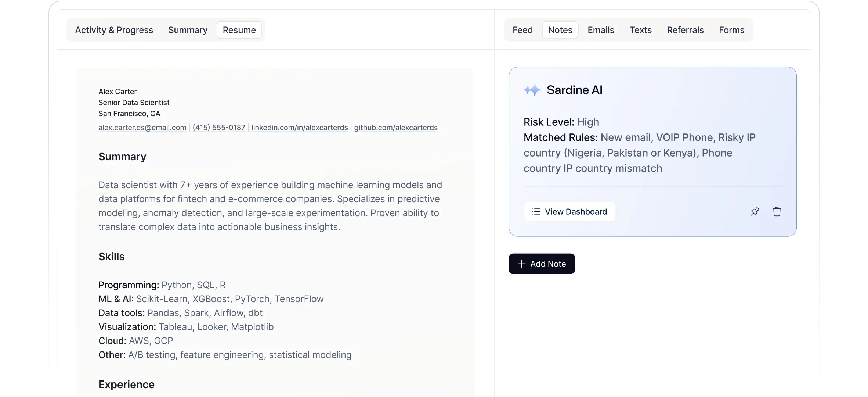Select the Resume tab
This screenshot has height=397, width=868.
click(239, 30)
